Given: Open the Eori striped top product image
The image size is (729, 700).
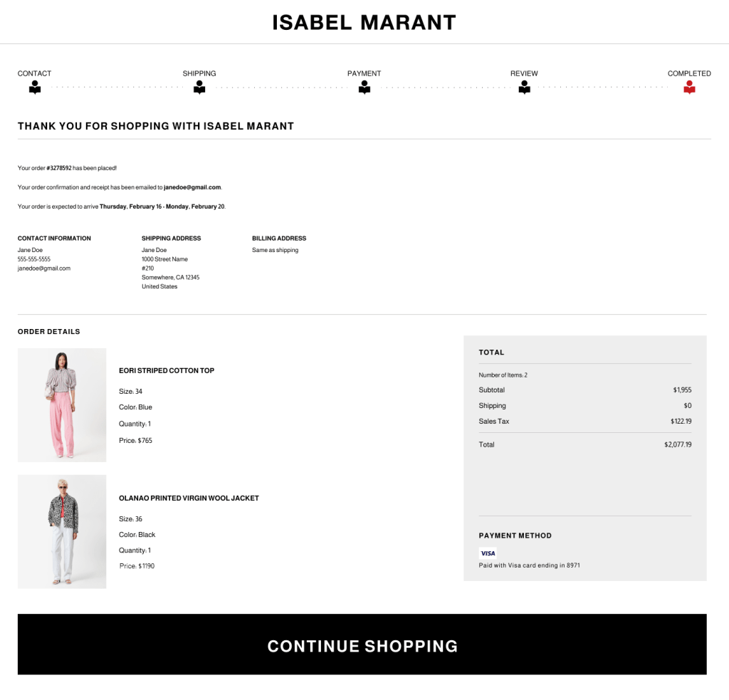Looking at the screenshot, I should 62,404.
